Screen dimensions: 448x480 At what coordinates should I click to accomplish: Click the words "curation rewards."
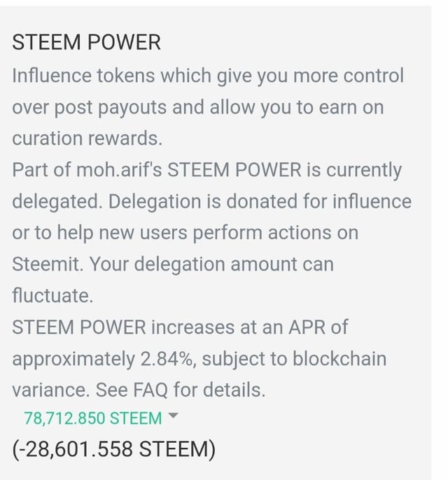pos(87,138)
